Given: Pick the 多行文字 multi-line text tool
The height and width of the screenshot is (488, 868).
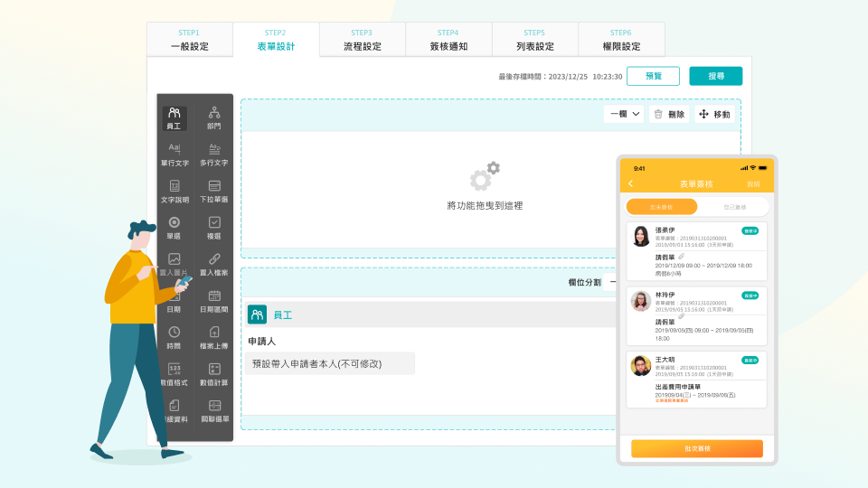Looking at the screenshot, I should click(x=214, y=154).
